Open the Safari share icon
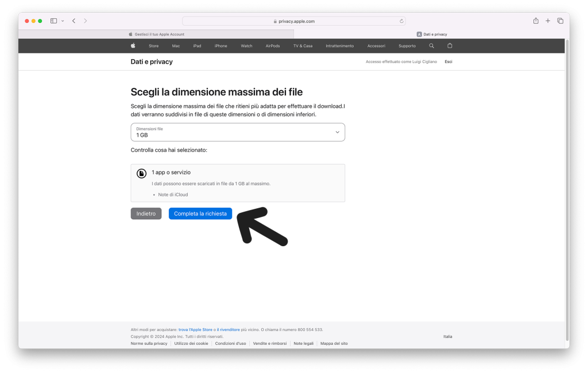This screenshot has height=373, width=588. tap(536, 21)
